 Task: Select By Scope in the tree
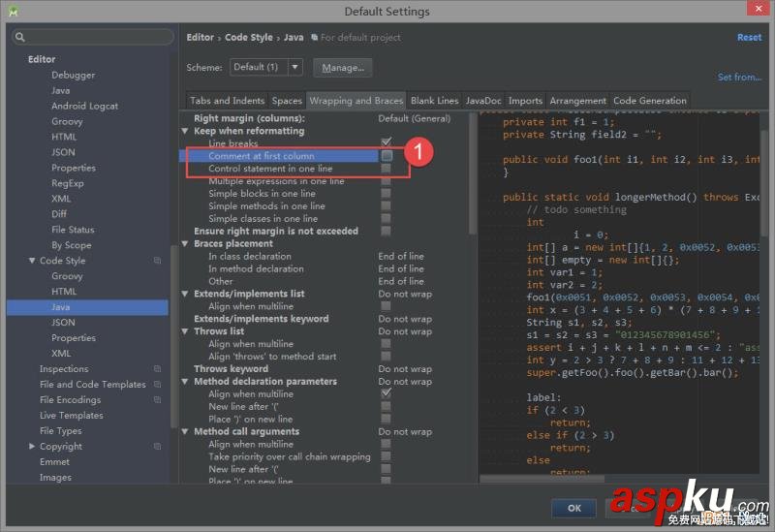pyautogui.click(x=71, y=245)
